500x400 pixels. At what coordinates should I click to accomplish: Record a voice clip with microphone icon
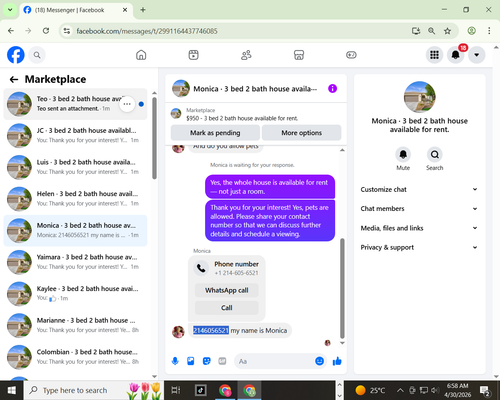click(175, 361)
